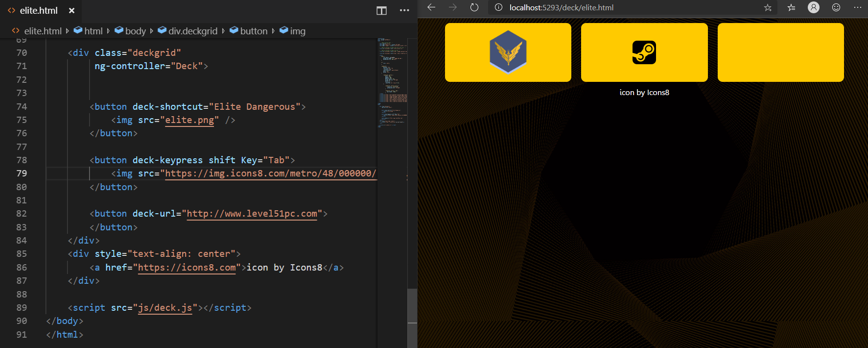Click the browser back arrow
Image resolution: width=868 pixels, height=348 pixels.
tap(431, 7)
